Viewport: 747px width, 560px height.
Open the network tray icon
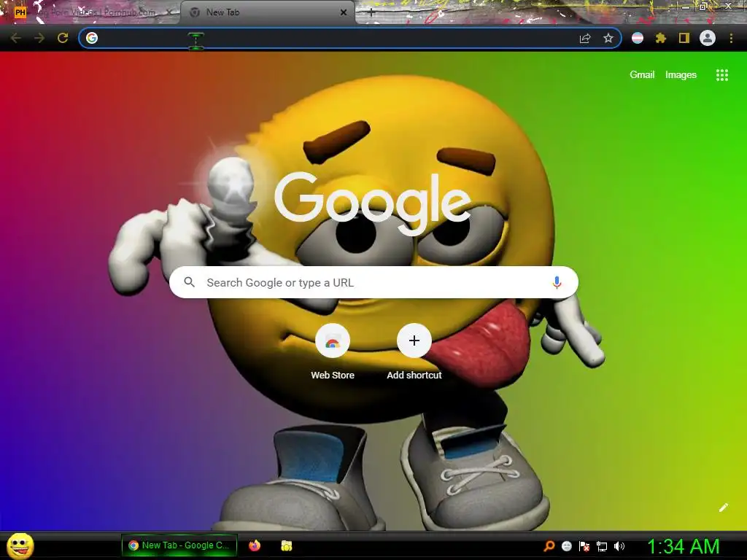click(602, 546)
